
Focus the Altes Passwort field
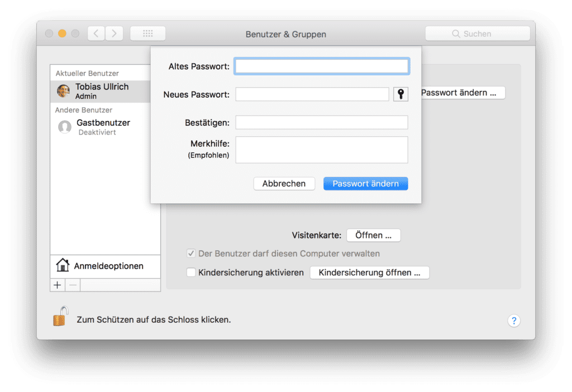coord(322,66)
